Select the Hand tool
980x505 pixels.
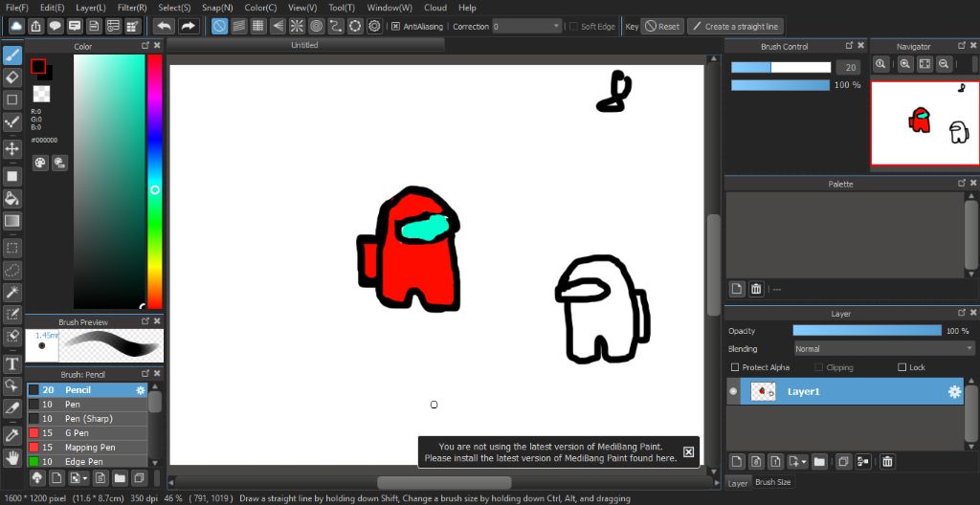pos(12,457)
